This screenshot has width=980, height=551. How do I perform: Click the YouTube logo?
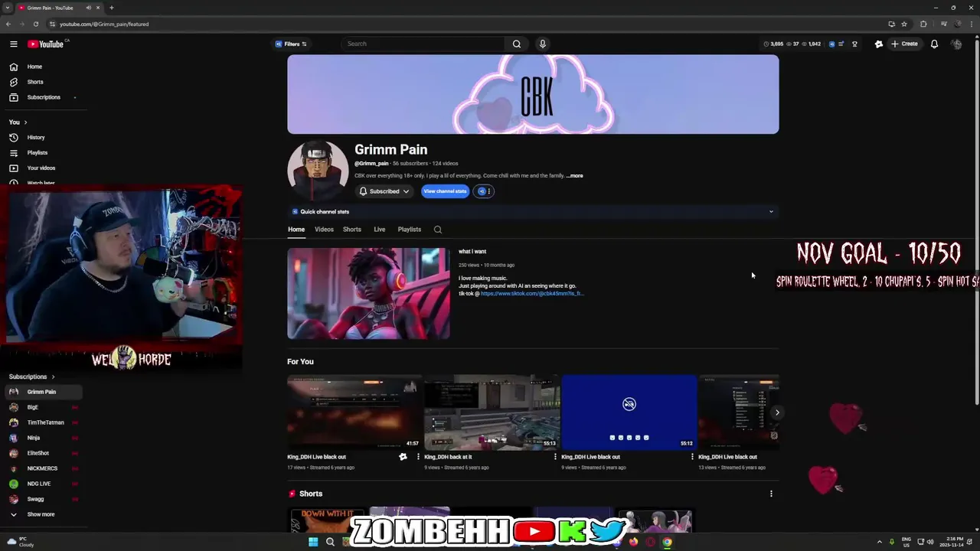(x=46, y=44)
